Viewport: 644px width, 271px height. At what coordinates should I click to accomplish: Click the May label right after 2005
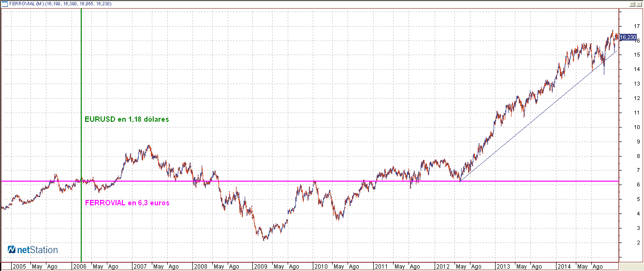pyautogui.click(x=37, y=267)
